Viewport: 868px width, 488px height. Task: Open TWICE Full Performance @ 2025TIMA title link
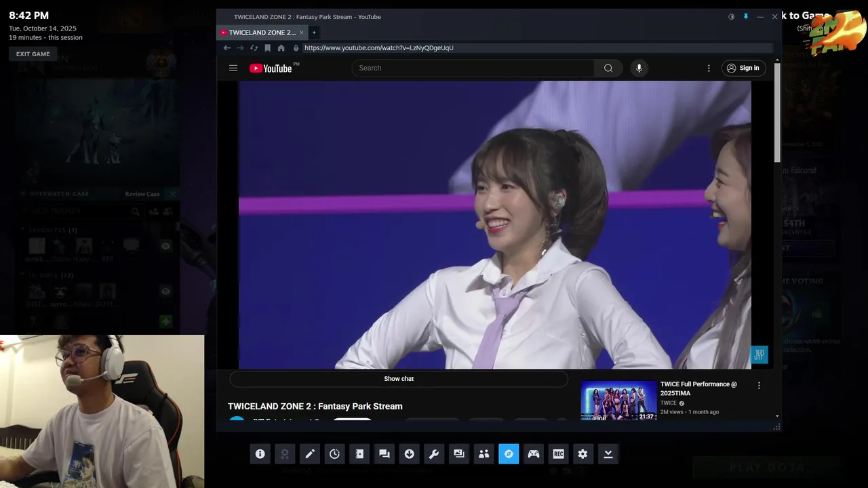(698, 388)
